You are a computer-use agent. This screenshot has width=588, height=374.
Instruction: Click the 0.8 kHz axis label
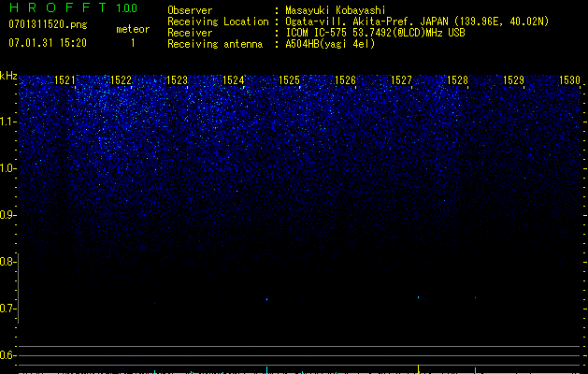[7, 262]
